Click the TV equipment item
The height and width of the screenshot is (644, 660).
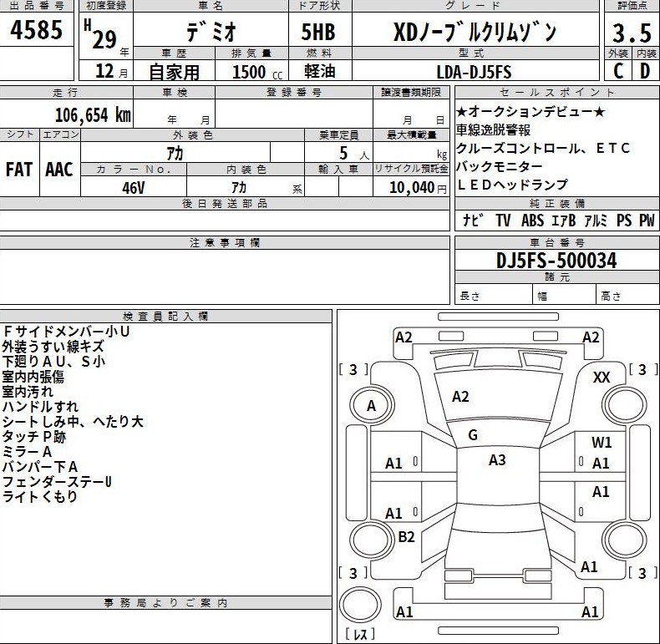[x=503, y=221]
